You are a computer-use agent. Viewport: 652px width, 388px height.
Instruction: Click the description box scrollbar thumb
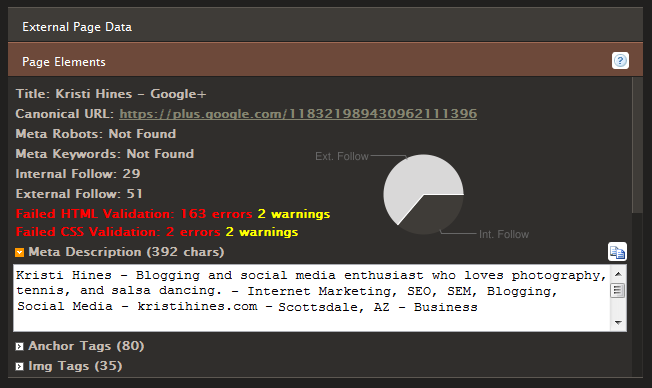click(x=618, y=290)
